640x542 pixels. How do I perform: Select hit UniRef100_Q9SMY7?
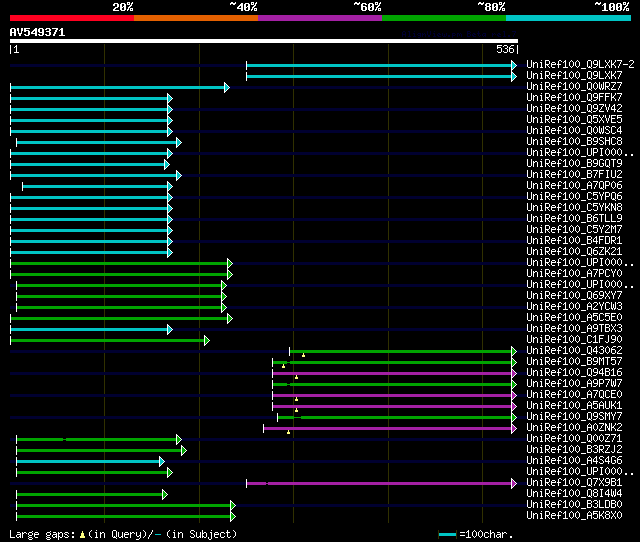click(x=574, y=417)
